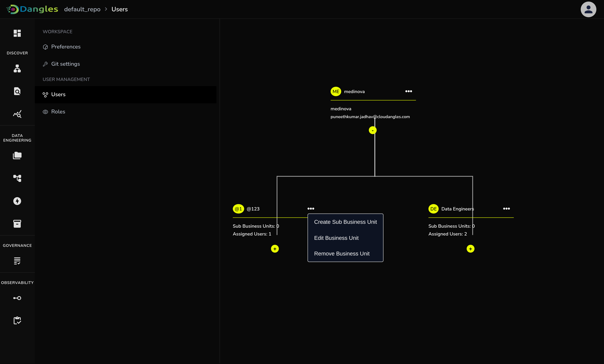Viewport: 604px width, 364px height.
Task: Open the governance checklist icon
Action: tap(17, 261)
